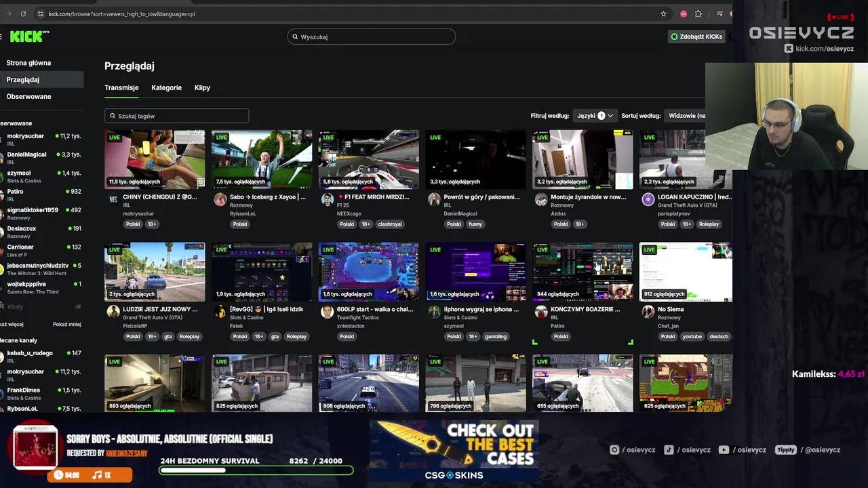Open Chef_jan's avatar under No Siema
The width and height of the screenshot is (868, 488).
pos(648,312)
